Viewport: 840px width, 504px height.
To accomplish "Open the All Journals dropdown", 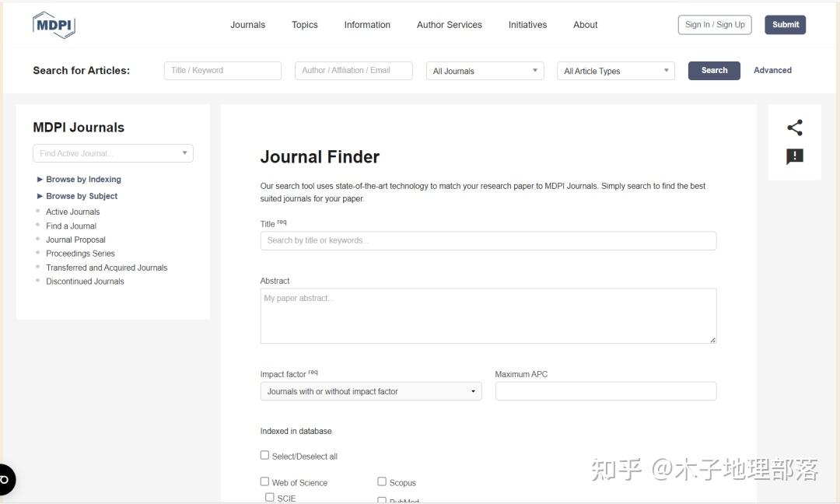I will 485,71.
